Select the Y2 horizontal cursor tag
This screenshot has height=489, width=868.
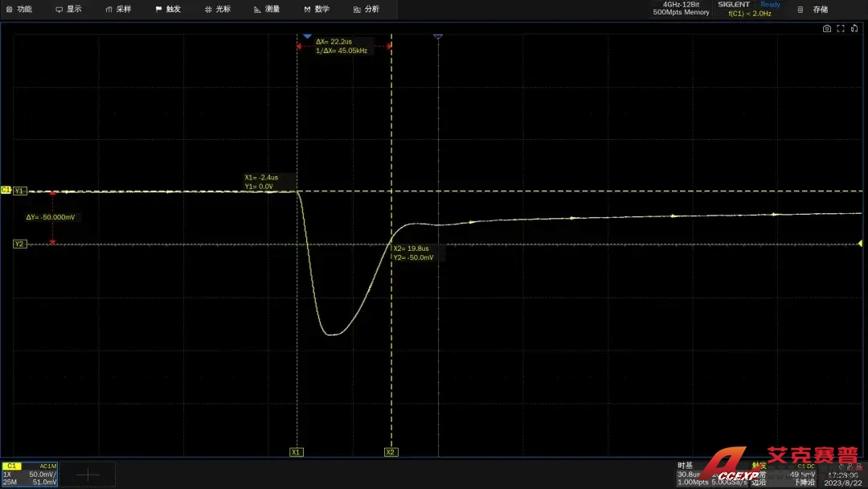pyautogui.click(x=20, y=244)
